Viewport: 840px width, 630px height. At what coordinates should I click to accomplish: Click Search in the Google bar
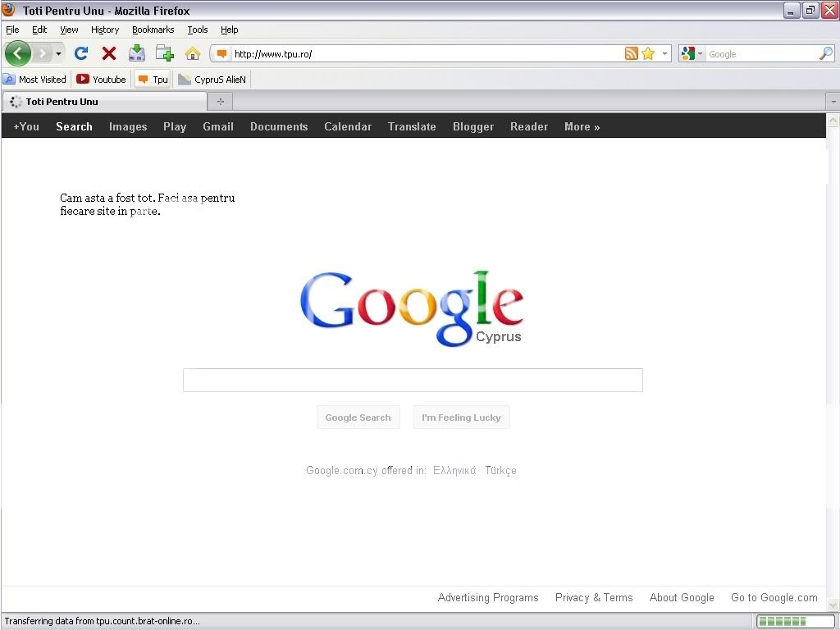click(x=74, y=126)
